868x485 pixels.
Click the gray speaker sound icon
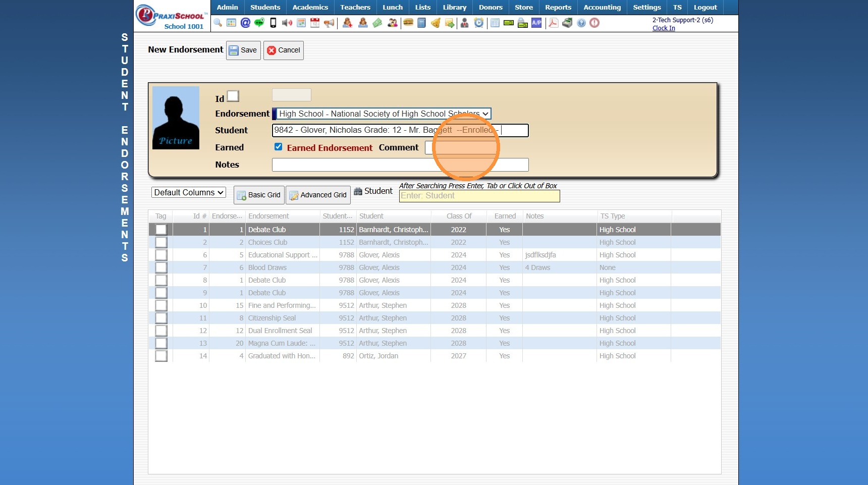287,23
